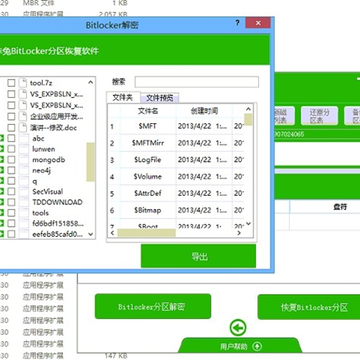
Task: Toggle the SecVisual folder checkbox
Action: [11, 192]
